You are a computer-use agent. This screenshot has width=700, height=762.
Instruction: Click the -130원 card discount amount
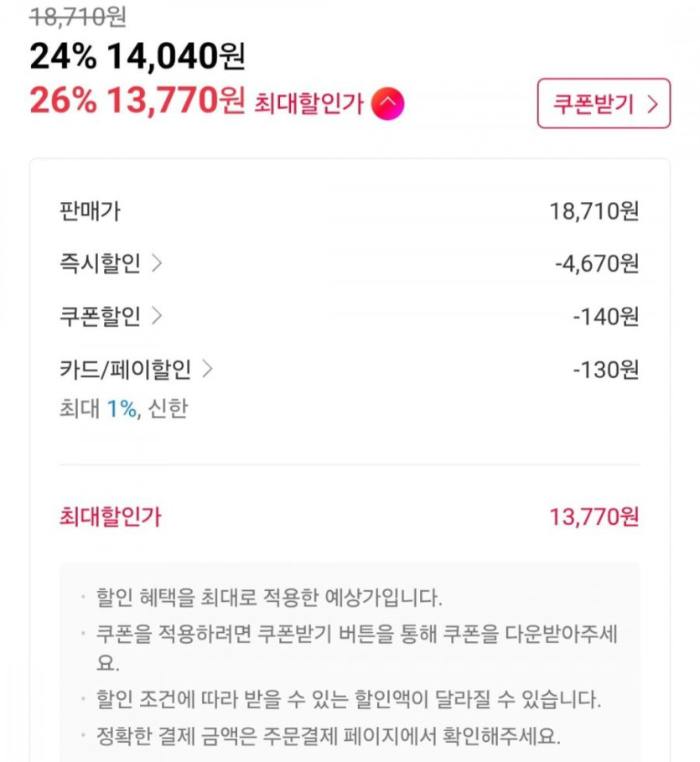605,369
